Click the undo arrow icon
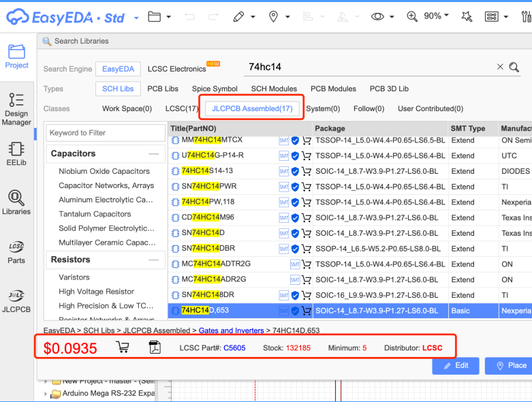Screen dimensions: 532x402 tap(189, 16)
